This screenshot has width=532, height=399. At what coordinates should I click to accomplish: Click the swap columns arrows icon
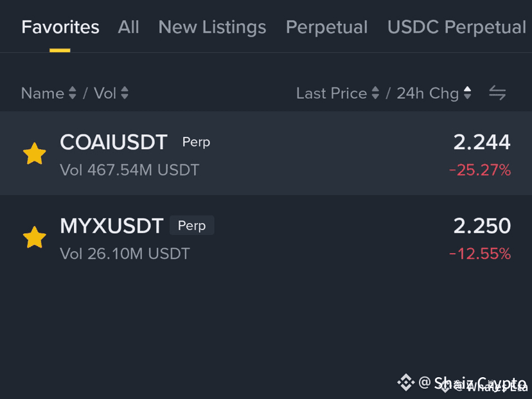tap(497, 93)
